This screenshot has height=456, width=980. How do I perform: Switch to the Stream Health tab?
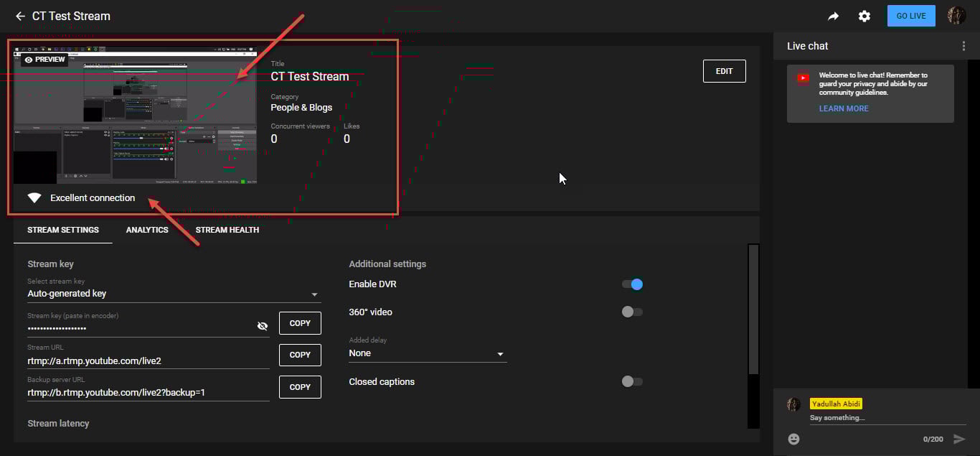227,230
